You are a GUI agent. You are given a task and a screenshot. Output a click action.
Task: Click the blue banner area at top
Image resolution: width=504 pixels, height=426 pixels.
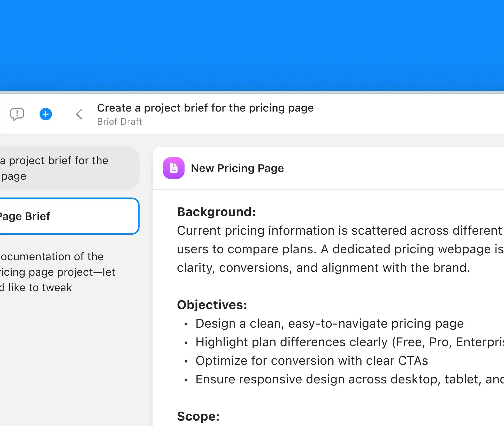[252, 45]
